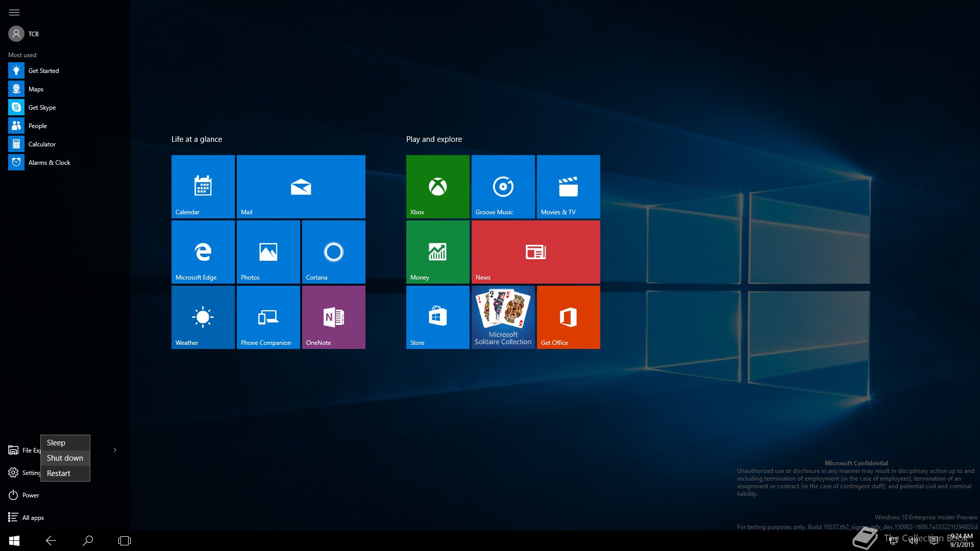Click the network tray icon
Image resolution: width=980 pixels, height=551 pixels.
(x=893, y=541)
